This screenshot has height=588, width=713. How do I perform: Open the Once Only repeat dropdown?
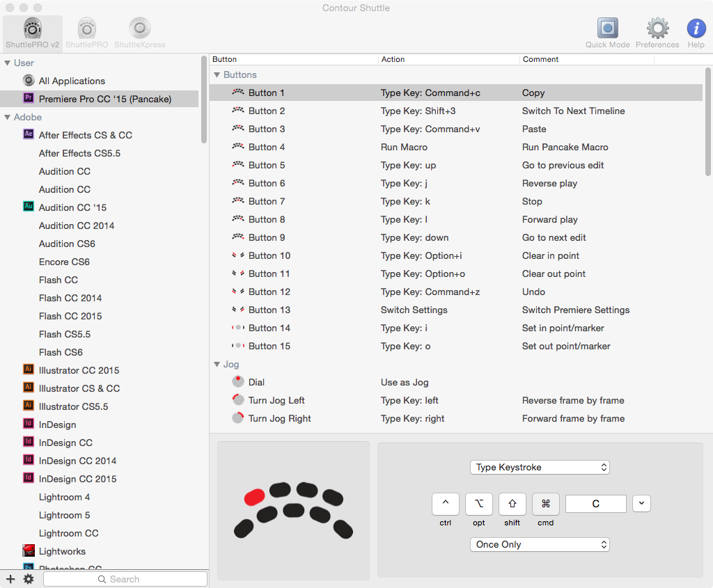540,545
